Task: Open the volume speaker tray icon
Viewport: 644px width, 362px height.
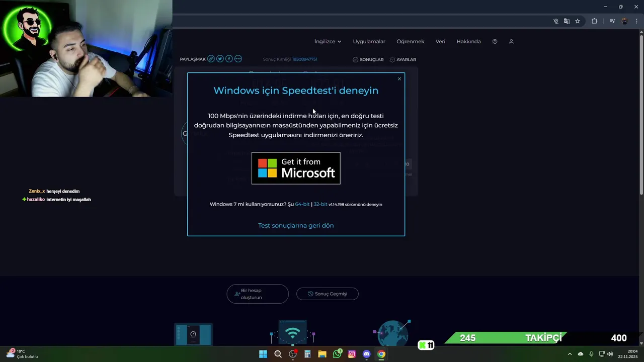Action: coord(610,354)
